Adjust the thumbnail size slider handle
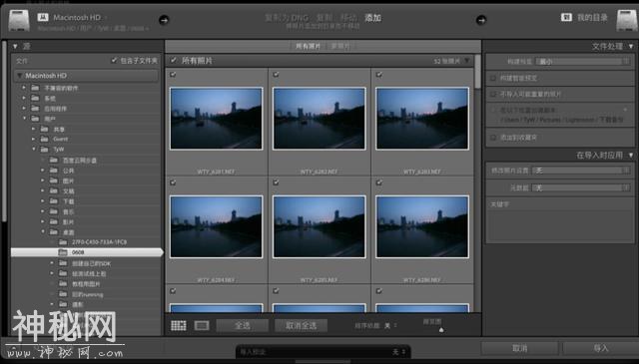 tap(441, 330)
